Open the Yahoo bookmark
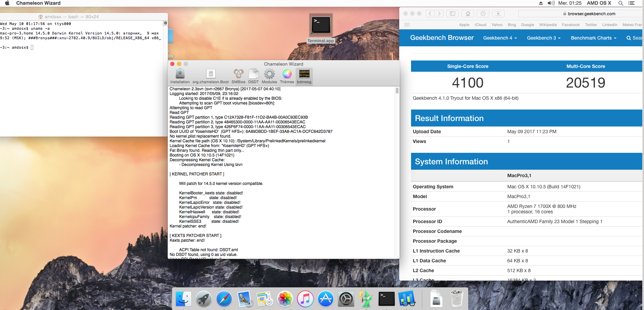Viewport: 644px width, 310px height. point(497,25)
